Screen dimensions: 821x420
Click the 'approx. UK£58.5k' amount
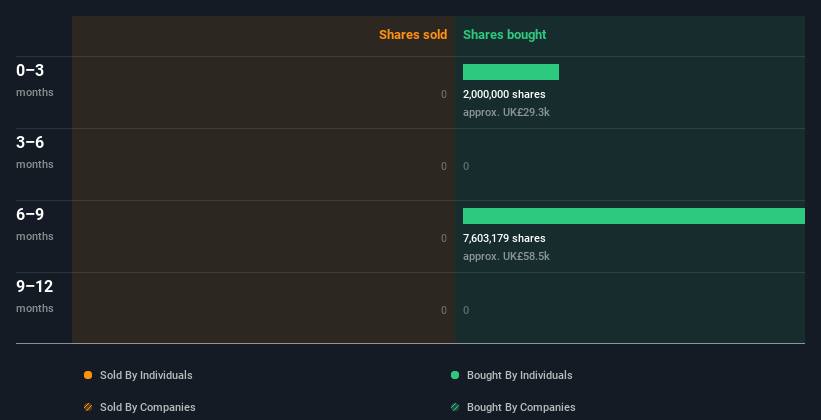click(x=506, y=256)
